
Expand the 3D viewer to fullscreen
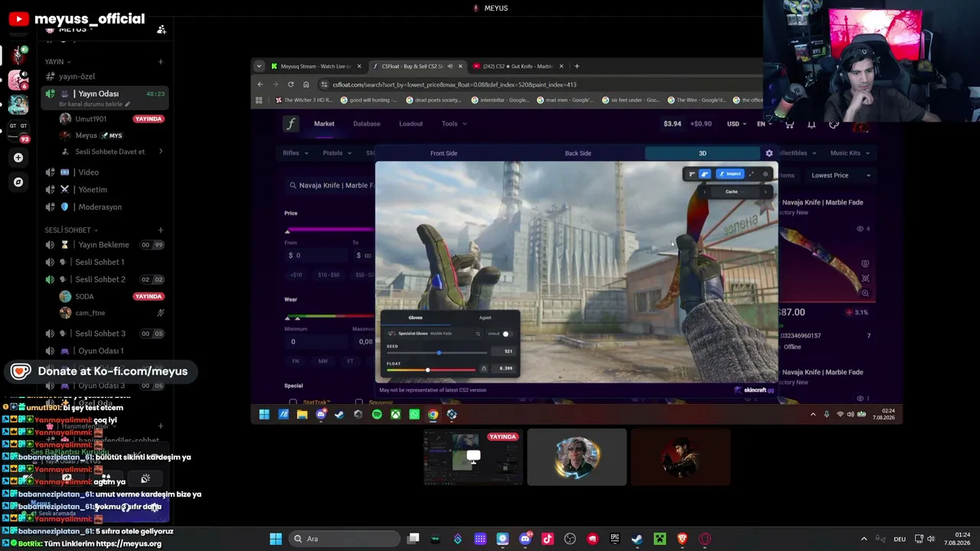coord(751,174)
